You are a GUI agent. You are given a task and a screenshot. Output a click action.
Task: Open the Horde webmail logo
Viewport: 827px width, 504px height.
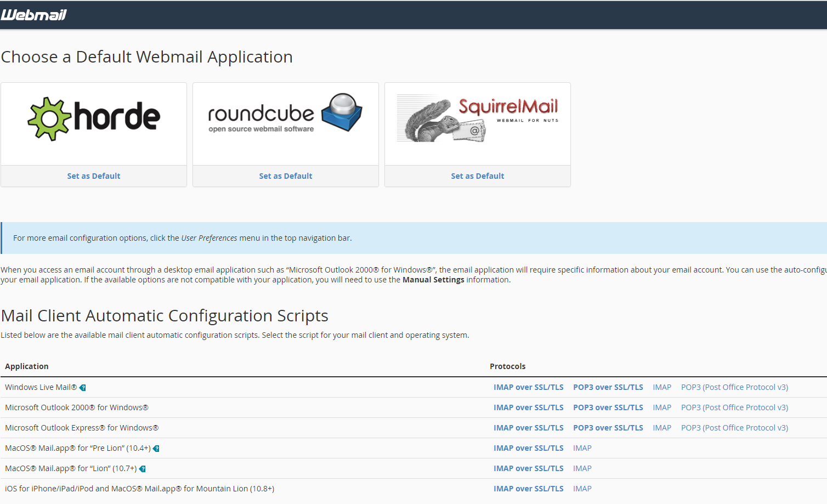click(x=94, y=119)
